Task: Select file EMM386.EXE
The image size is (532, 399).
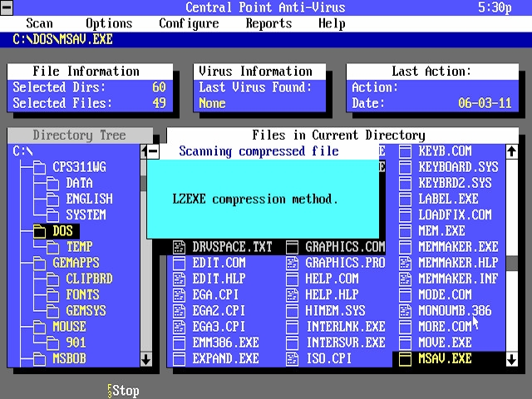Action: coord(225,342)
